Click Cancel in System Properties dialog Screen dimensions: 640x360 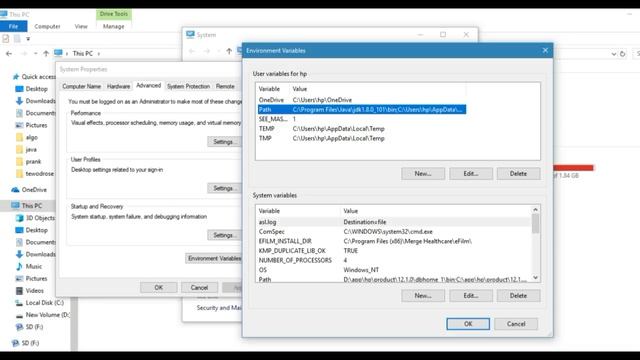click(199, 288)
